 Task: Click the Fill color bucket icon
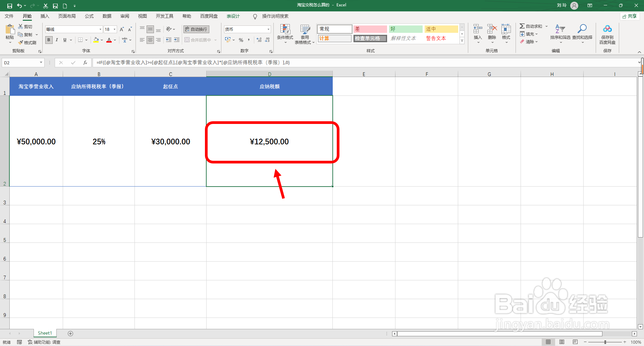coord(96,40)
